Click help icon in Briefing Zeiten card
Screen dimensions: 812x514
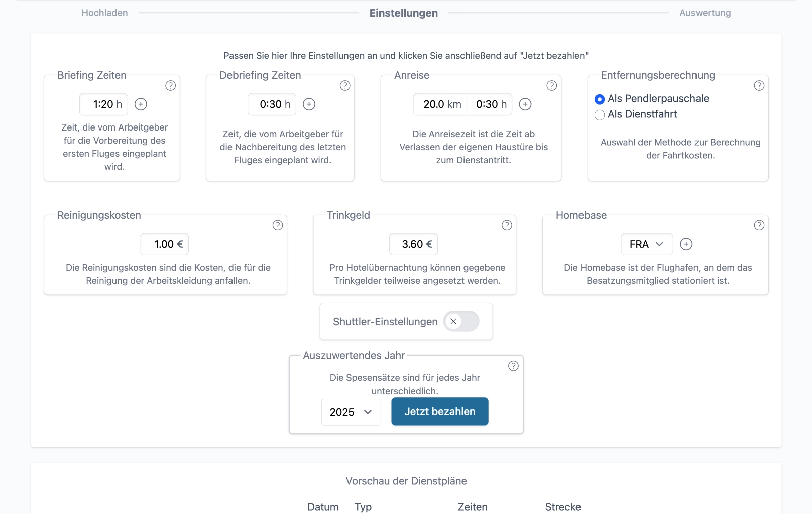171,86
